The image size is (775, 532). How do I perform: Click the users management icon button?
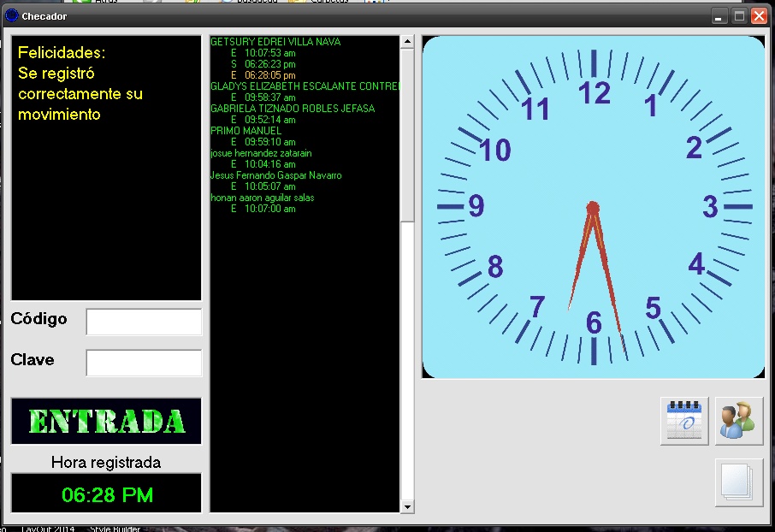(x=738, y=421)
